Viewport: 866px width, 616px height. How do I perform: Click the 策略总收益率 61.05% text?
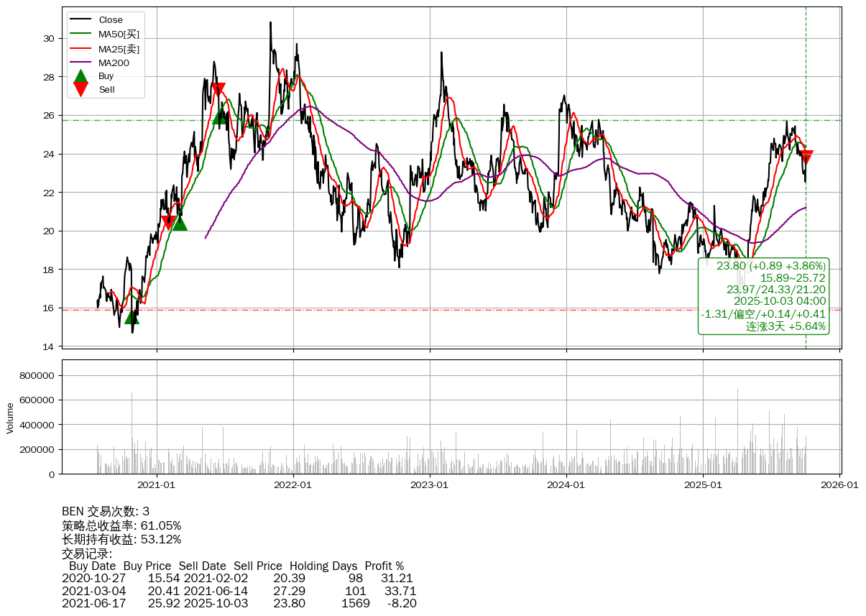(121, 526)
